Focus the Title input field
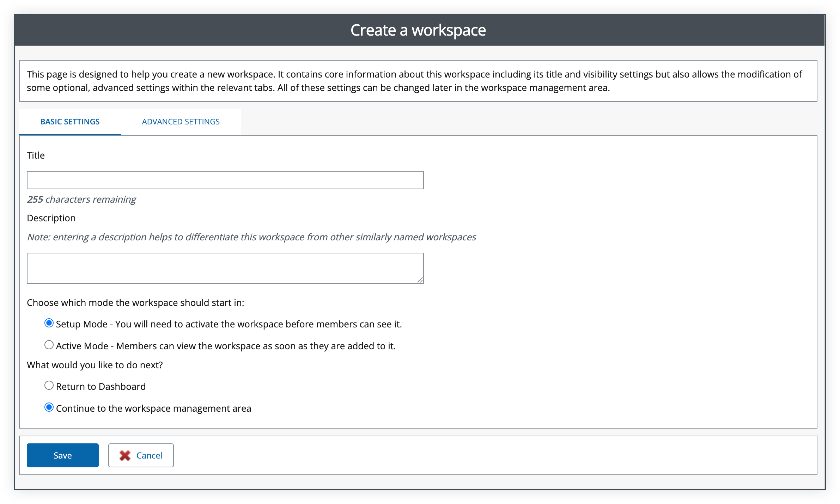The height and width of the screenshot is (504, 840). coord(225,180)
